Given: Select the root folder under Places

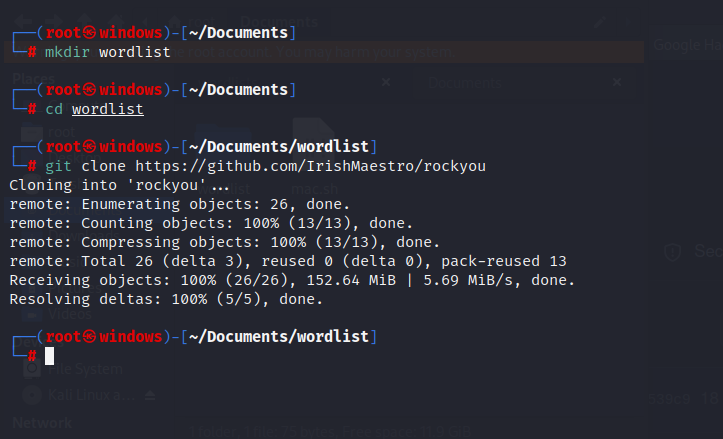Looking at the screenshot, I should click(x=60, y=130).
